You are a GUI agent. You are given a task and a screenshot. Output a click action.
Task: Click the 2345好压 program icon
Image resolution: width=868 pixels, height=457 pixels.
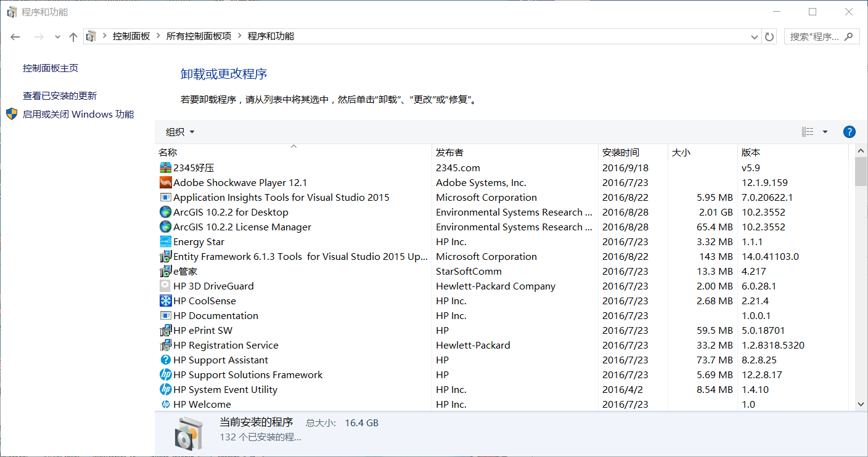click(165, 168)
